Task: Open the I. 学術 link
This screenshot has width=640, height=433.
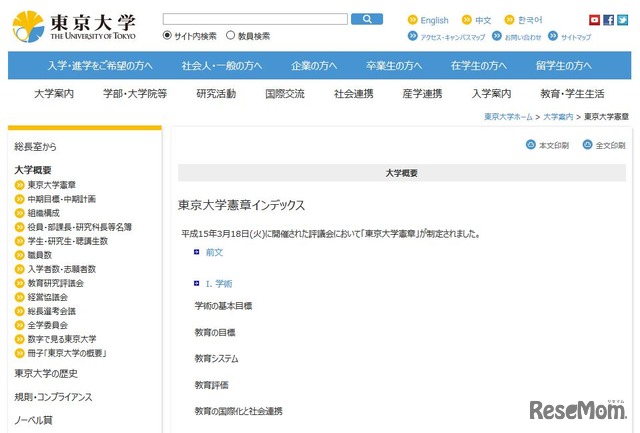Action: tap(219, 284)
